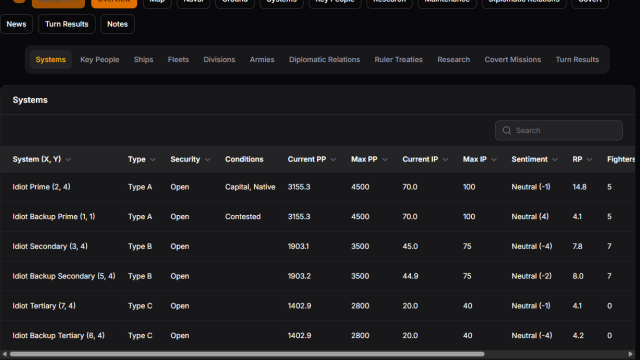Image resolution: width=640 pixels, height=360 pixels.
Task: Select the Systems sub-tab
Action: click(51, 60)
